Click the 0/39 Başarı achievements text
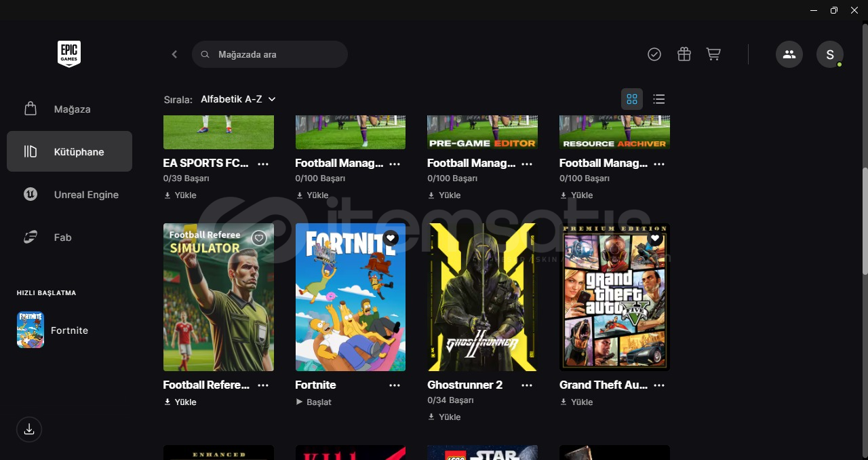868x460 pixels. [186, 178]
